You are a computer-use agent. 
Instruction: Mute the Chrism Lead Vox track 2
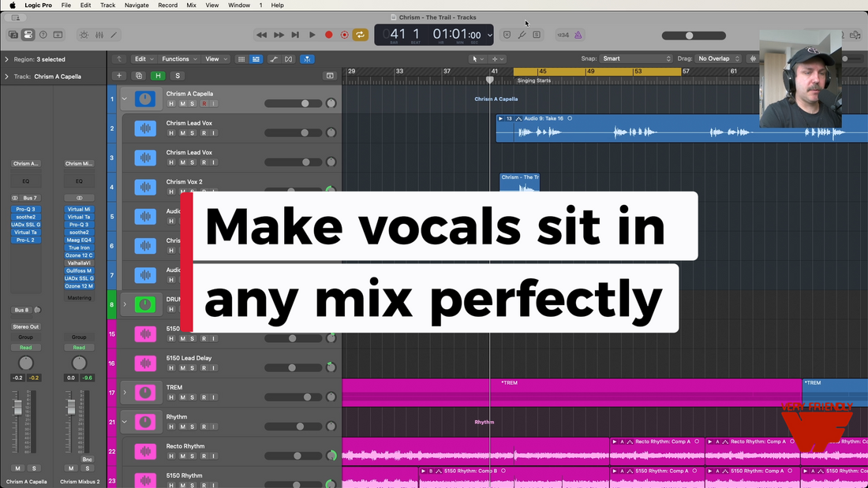coord(182,133)
